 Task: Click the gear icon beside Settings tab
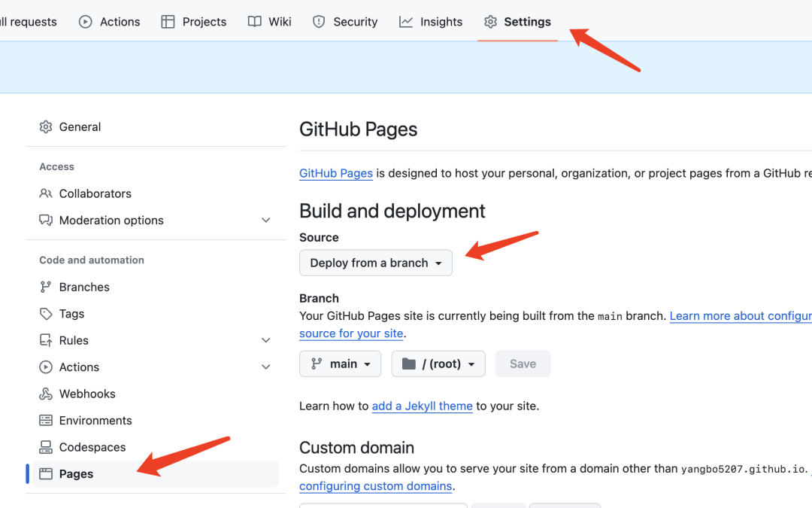tap(490, 22)
